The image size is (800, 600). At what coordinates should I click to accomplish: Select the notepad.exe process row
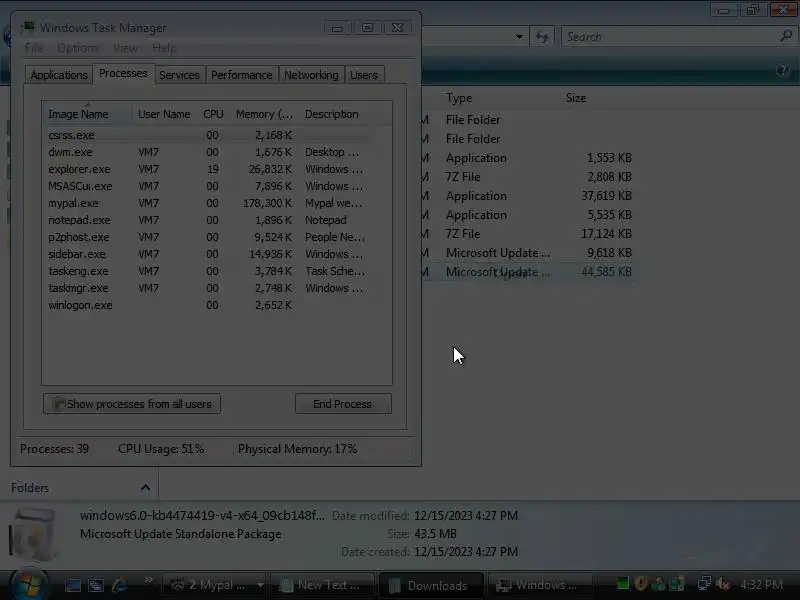click(x=208, y=220)
